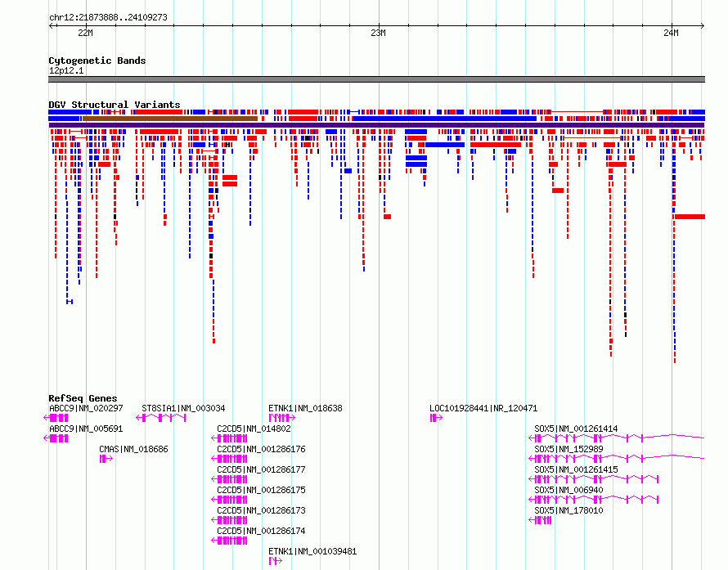Open the DGV Structural Variants track title

tap(115, 105)
